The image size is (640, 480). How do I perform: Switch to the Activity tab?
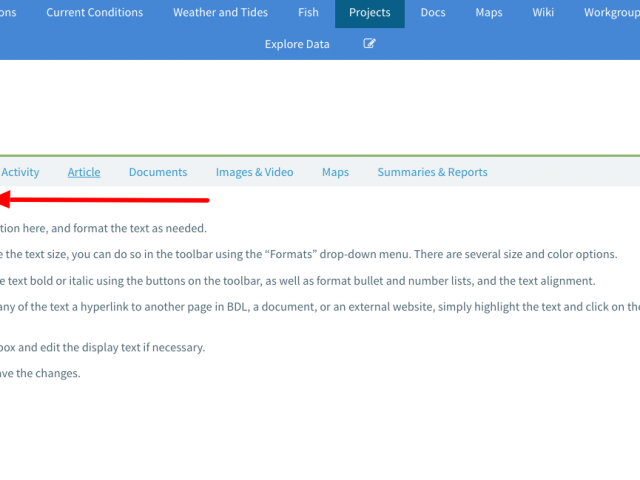(20, 172)
